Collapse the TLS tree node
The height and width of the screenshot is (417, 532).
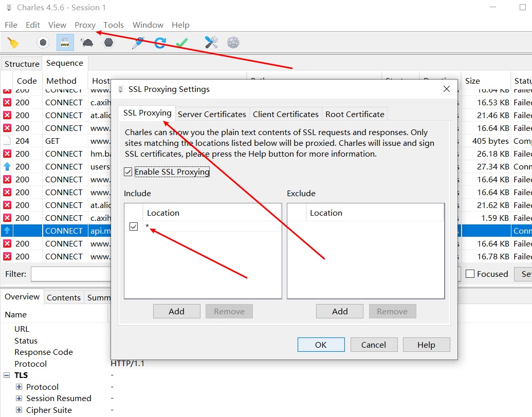7,375
